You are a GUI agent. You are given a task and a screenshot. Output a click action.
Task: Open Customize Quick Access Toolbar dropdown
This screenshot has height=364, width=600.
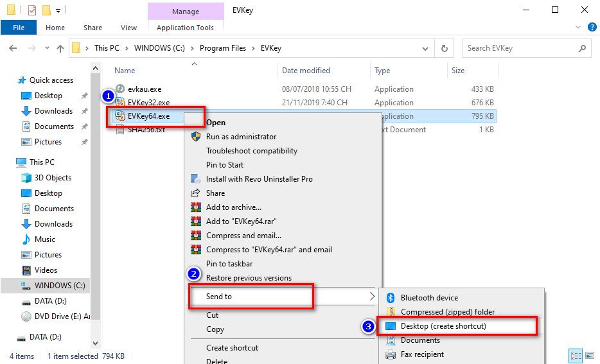point(58,11)
